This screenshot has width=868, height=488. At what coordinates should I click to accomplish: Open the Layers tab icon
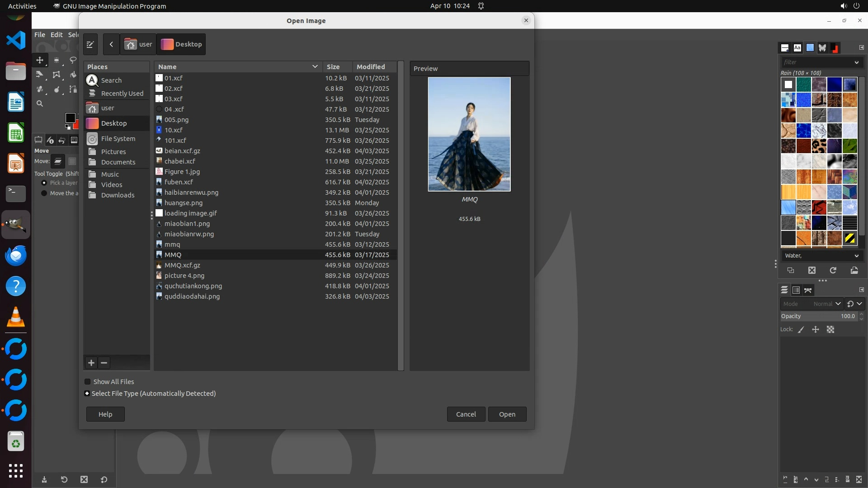784,290
